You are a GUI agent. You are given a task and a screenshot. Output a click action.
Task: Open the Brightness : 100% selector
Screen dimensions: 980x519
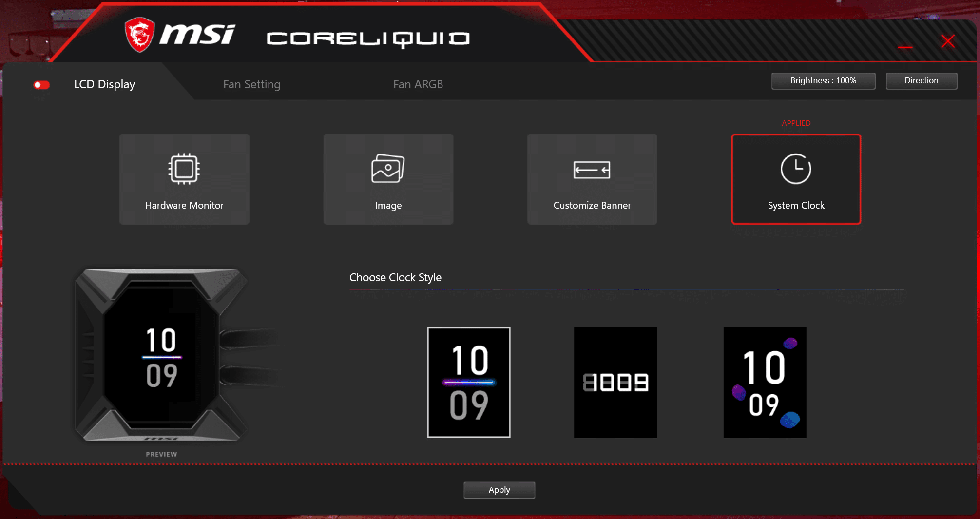click(x=823, y=81)
